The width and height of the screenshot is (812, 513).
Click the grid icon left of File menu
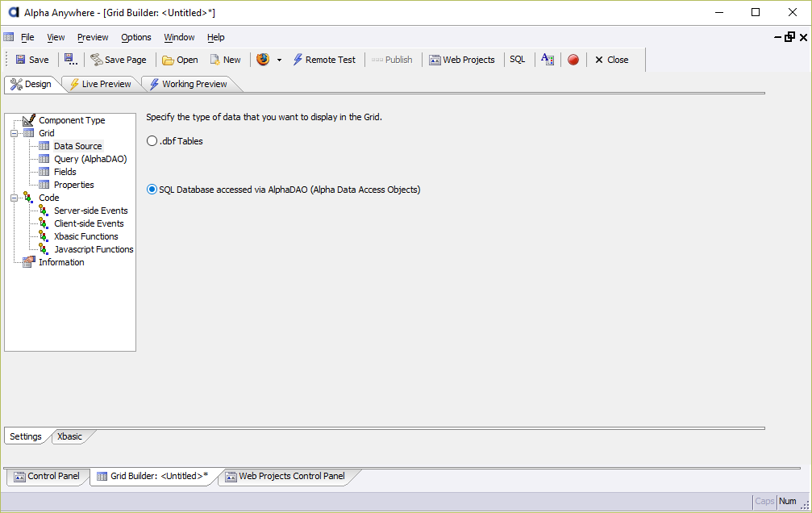tap(9, 37)
